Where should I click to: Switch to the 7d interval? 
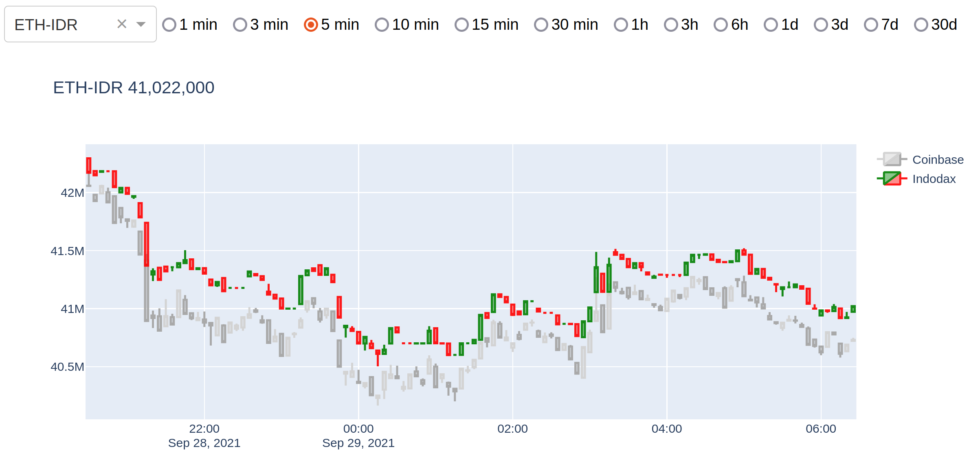tap(871, 25)
